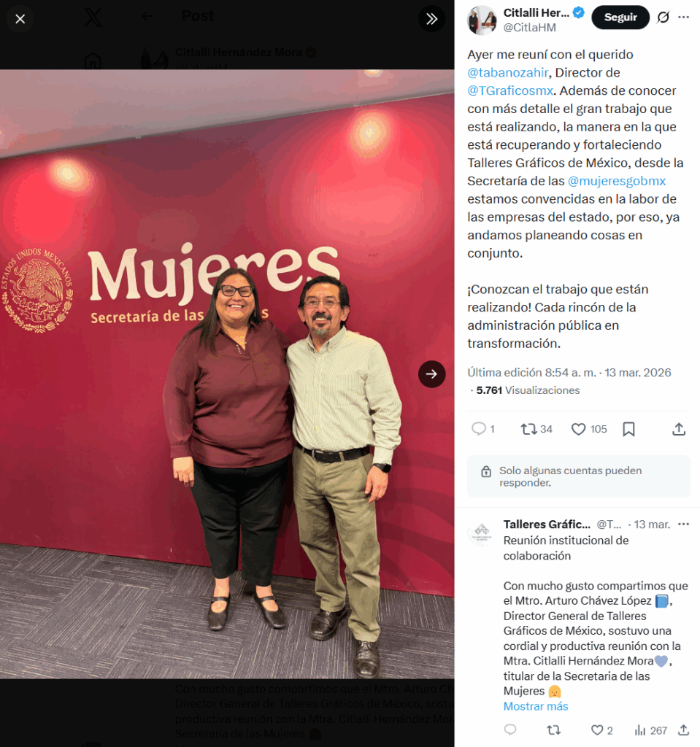
Task: Bookmark the main post
Action: pyautogui.click(x=628, y=429)
